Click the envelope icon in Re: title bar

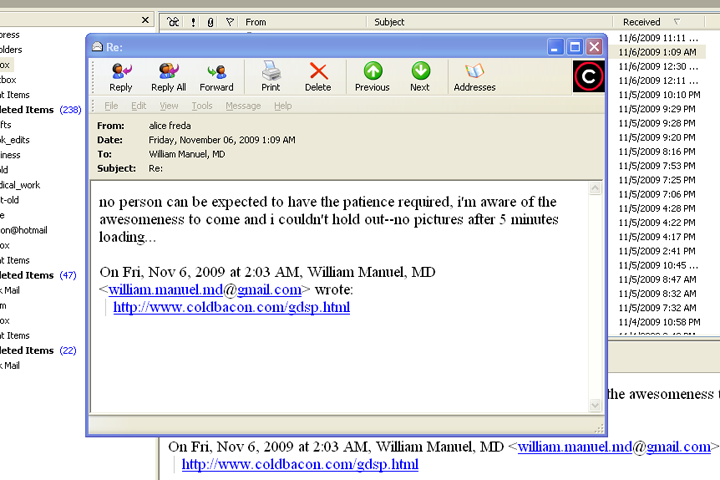[x=97, y=47]
